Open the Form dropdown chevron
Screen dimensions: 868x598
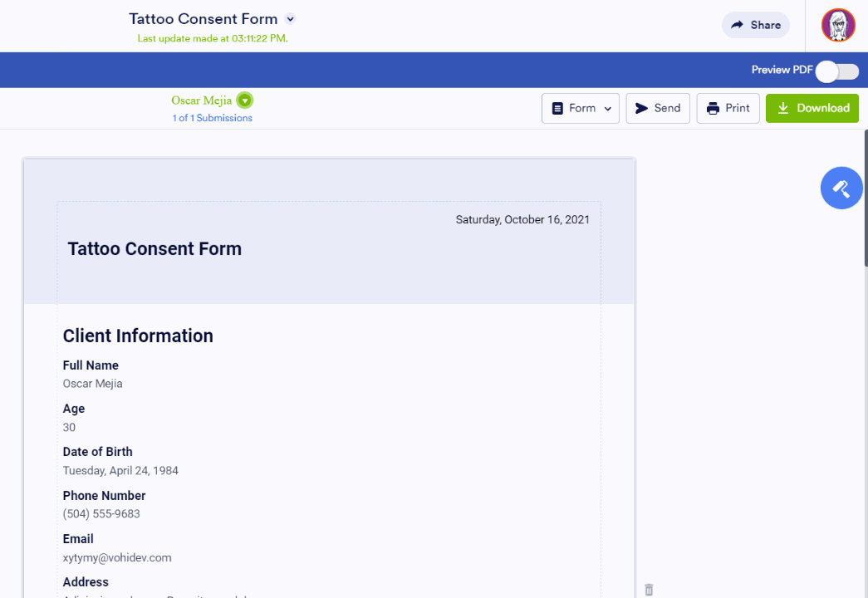pos(607,109)
